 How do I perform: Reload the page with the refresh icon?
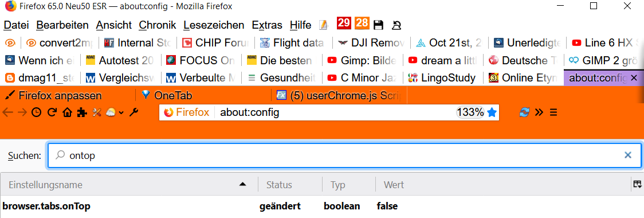(52, 112)
